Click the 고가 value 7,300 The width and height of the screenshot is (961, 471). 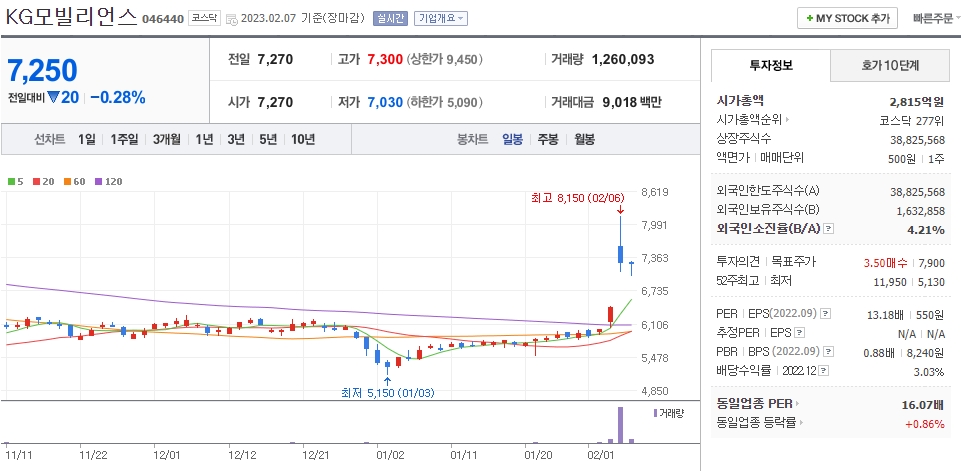[385, 59]
